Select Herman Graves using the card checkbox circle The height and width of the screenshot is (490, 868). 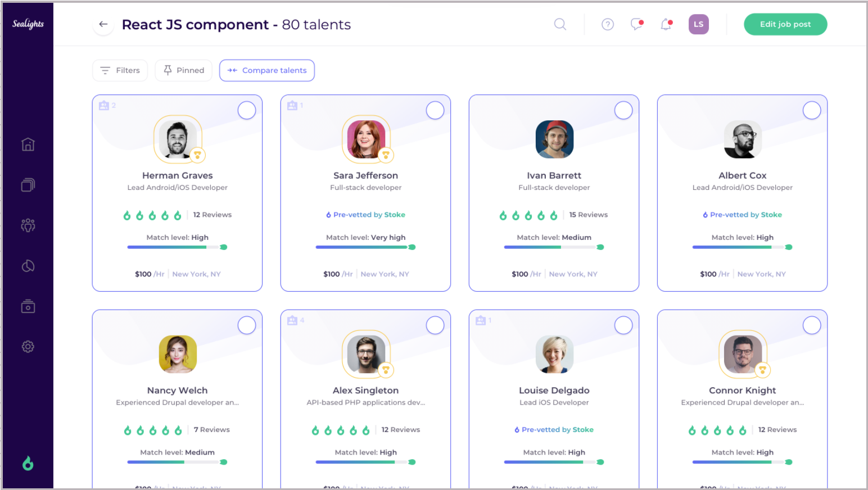247,110
